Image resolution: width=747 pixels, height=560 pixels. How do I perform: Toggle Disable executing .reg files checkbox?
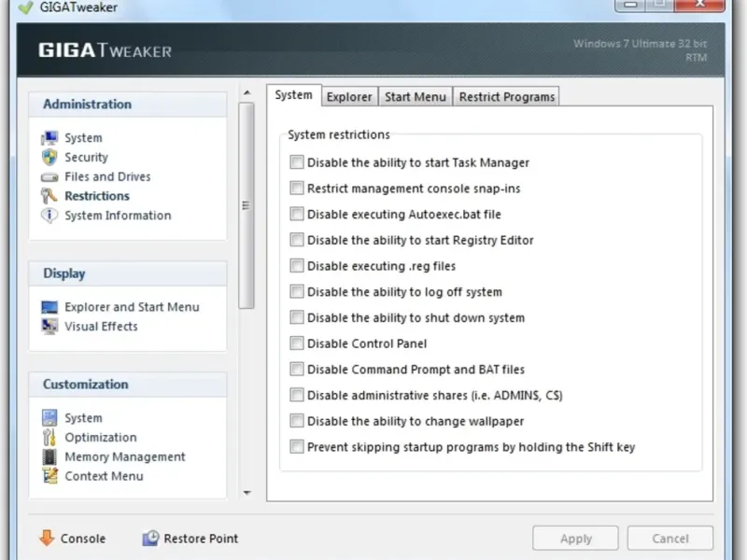tap(297, 266)
